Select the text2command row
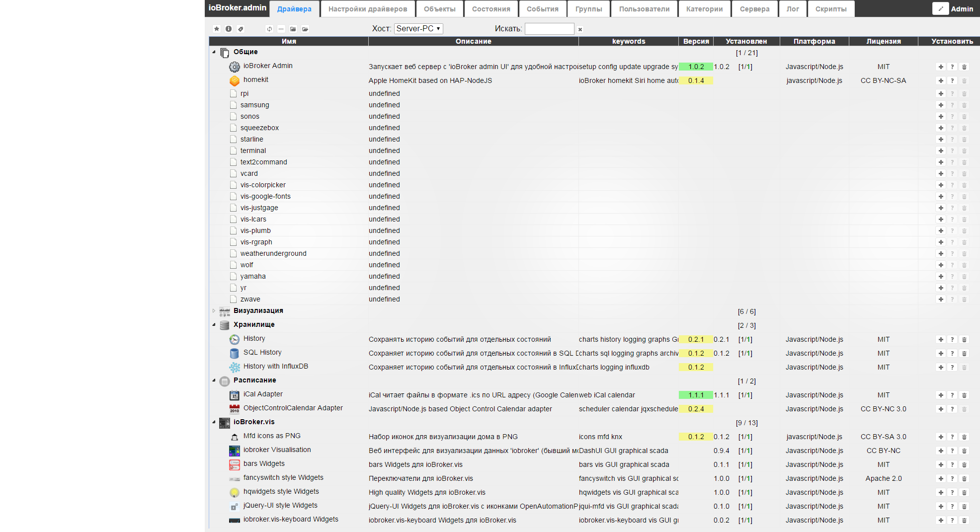Image resolution: width=980 pixels, height=532 pixels. point(594,162)
